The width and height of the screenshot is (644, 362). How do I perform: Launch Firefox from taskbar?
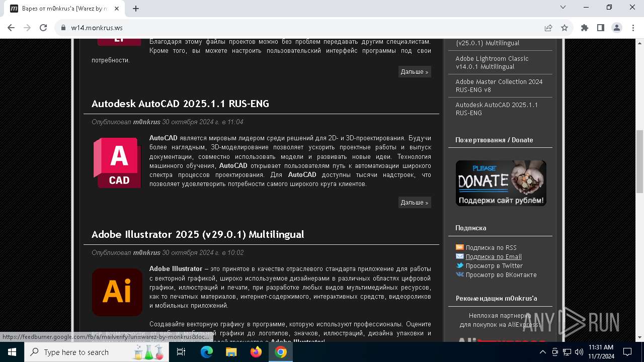[256, 352]
